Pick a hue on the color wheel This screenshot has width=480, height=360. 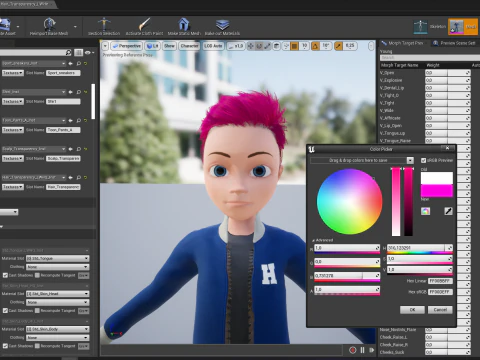[x=349, y=201]
